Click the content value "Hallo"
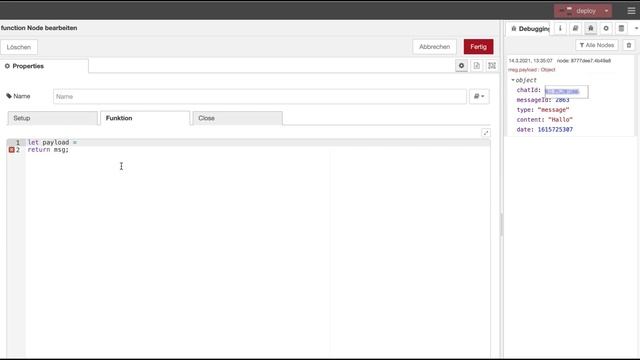Image resolution: width=640 pixels, height=360 pixels. click(560, 120)
